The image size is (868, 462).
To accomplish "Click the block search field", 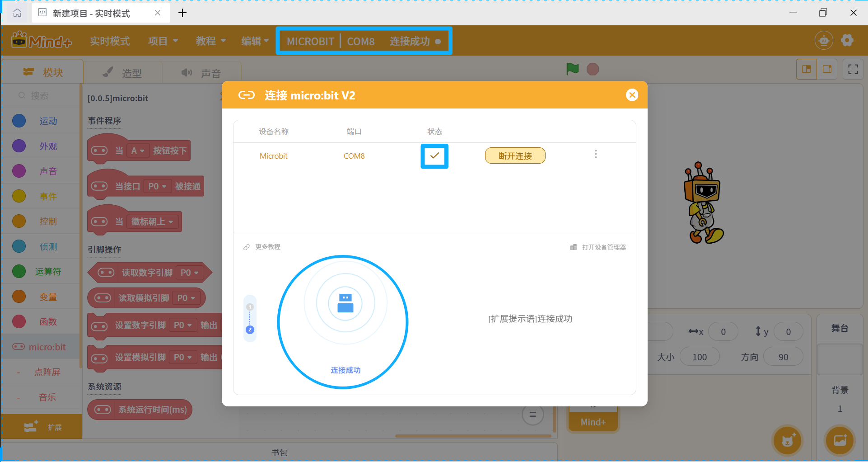I will [x=41, y=95].
